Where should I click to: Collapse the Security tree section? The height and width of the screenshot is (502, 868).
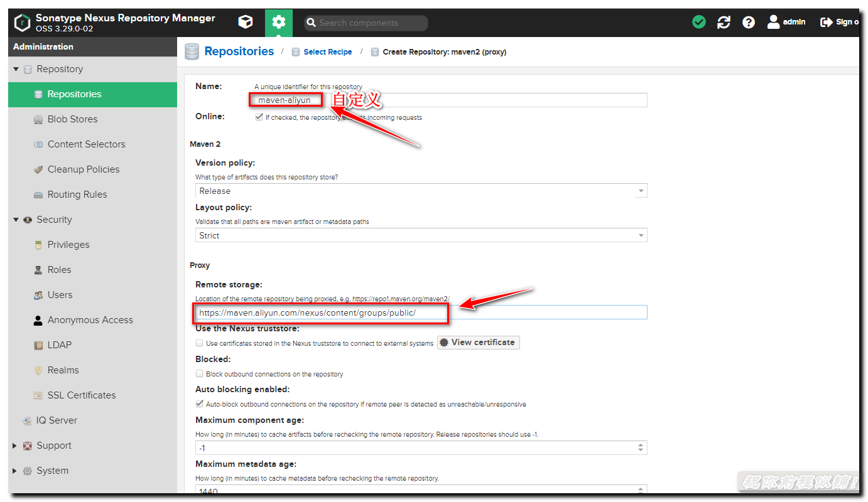click(x=16, y=220)
